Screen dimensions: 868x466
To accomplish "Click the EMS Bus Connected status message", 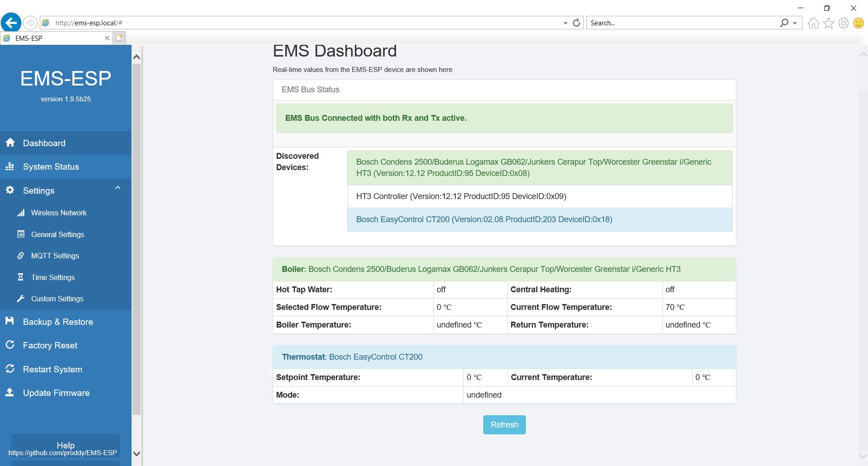I will tap(504, 118).
